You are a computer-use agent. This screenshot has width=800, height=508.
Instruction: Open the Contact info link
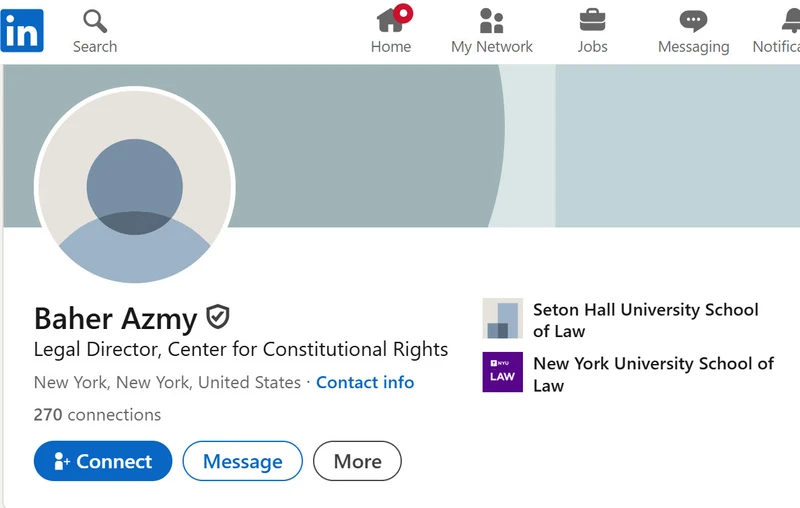[365, 382]
